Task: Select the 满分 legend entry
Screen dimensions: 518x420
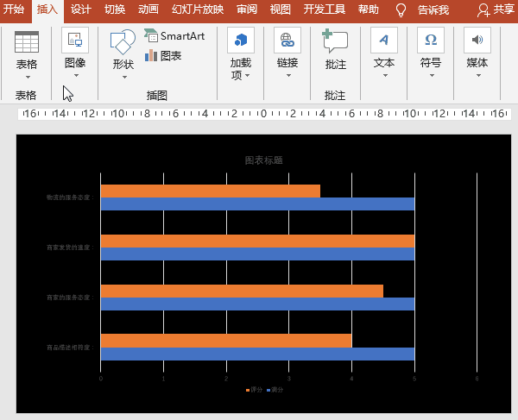Action: click(x=275, y=390)
